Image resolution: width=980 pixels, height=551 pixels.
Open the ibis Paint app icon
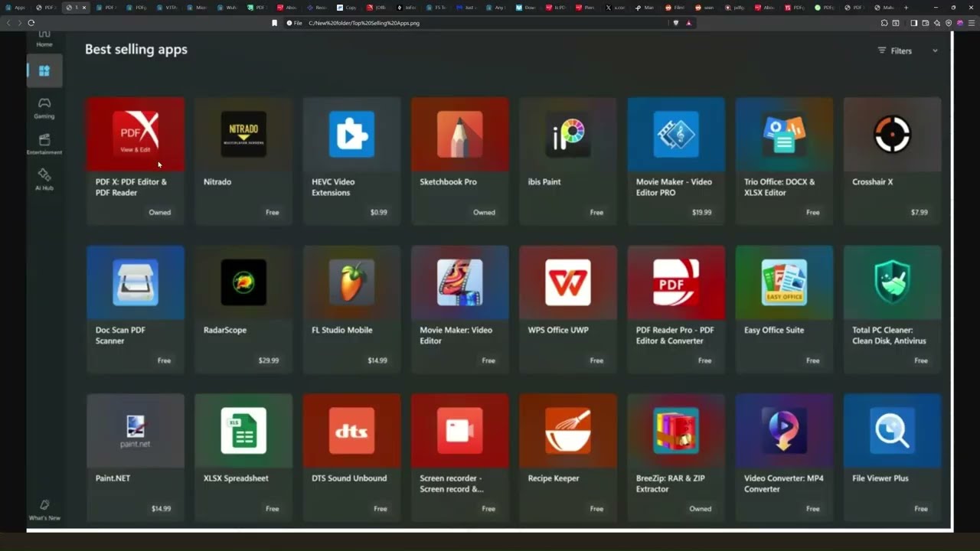[568, 134]
